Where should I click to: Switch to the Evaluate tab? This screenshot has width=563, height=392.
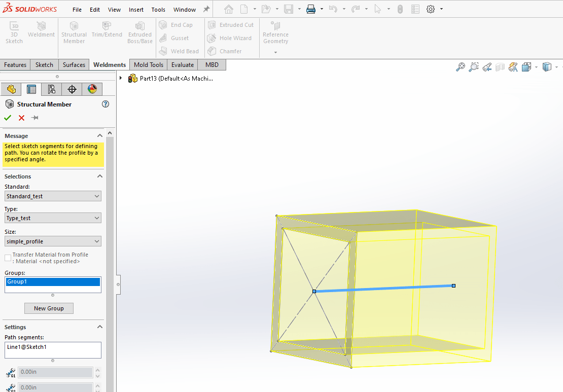tap(182, 64)
